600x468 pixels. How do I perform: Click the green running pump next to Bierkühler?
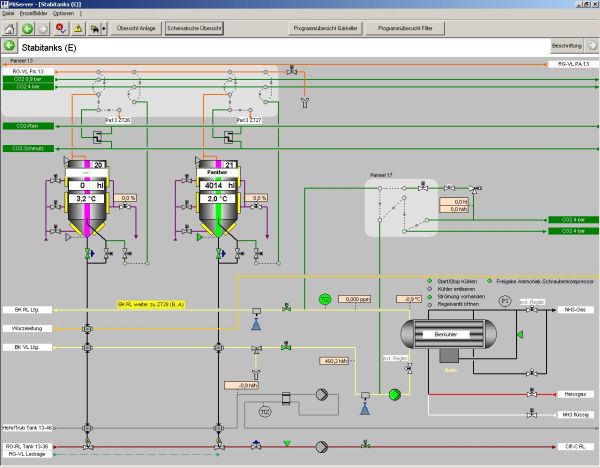click(x=394, y=394)
